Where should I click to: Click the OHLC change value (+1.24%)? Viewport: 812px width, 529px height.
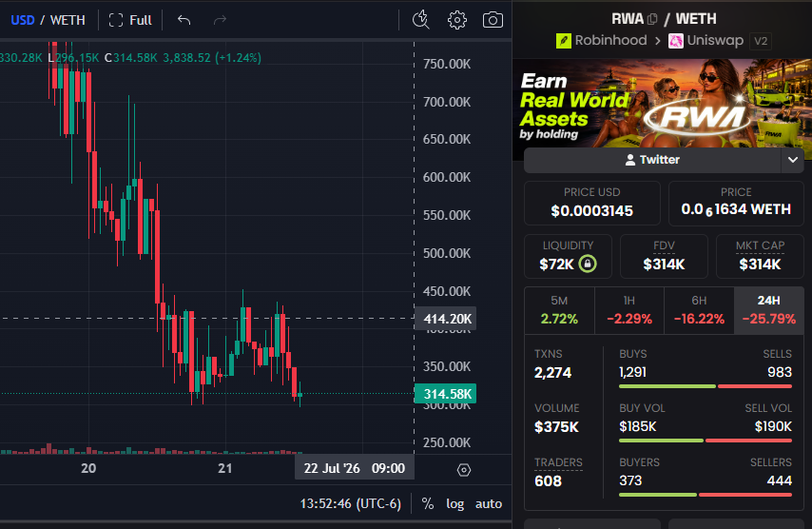(239, 57)
